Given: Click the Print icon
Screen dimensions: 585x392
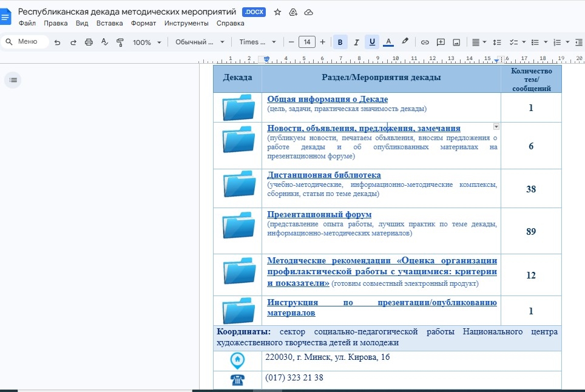Looking at the screenshot, I should click(x=89, y=42).
